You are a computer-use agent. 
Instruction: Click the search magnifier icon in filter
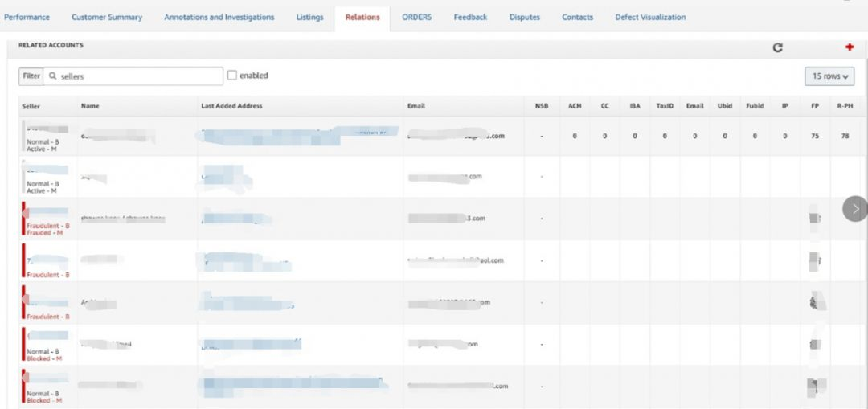tap(53, 76)
